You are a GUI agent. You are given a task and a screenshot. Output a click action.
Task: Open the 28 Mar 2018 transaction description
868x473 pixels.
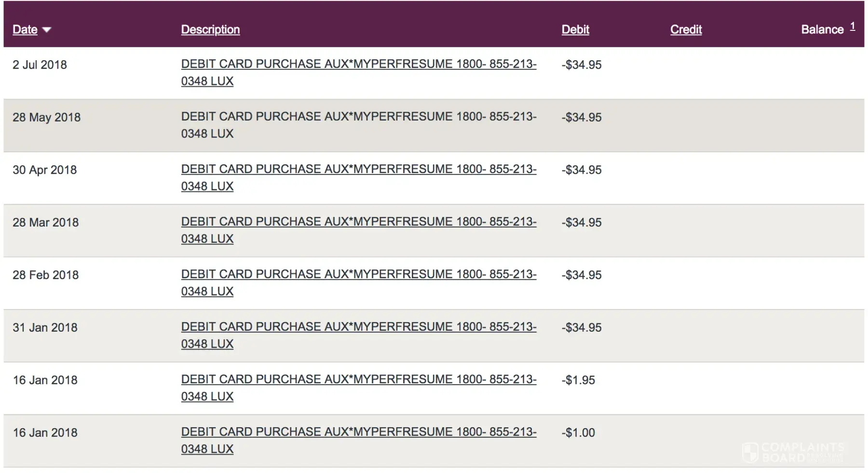358,222
